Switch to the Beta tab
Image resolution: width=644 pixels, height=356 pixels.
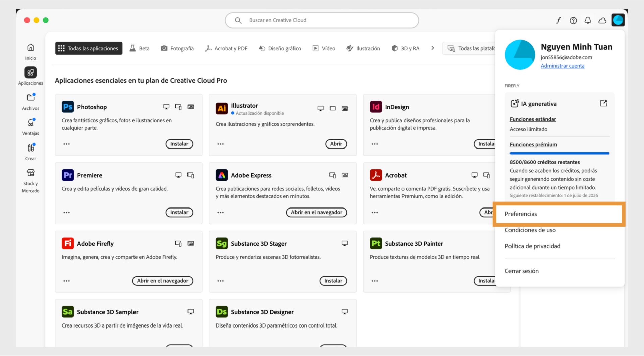coord(140,48)
